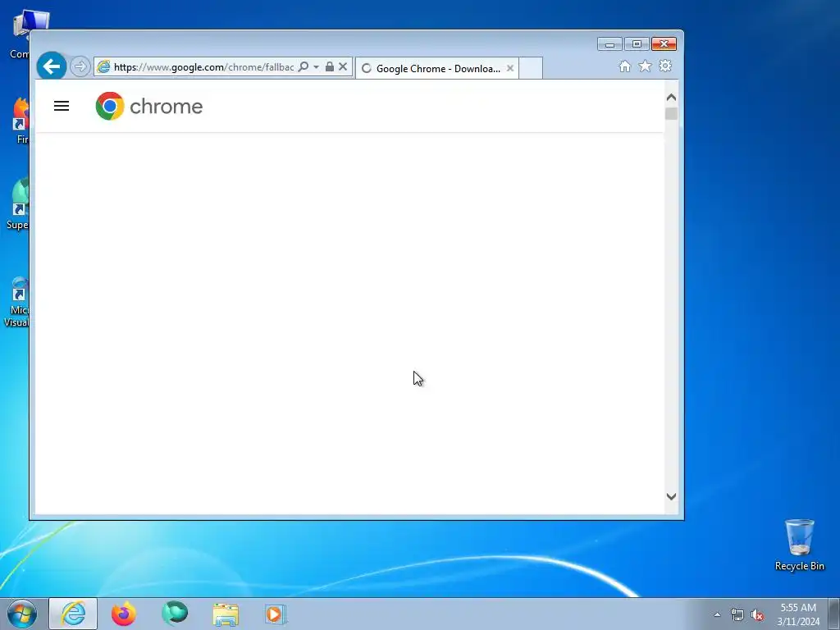Viewport: 840px width, 630px height.
Task: Go to the home page icon
Action: tap(624, 66)
